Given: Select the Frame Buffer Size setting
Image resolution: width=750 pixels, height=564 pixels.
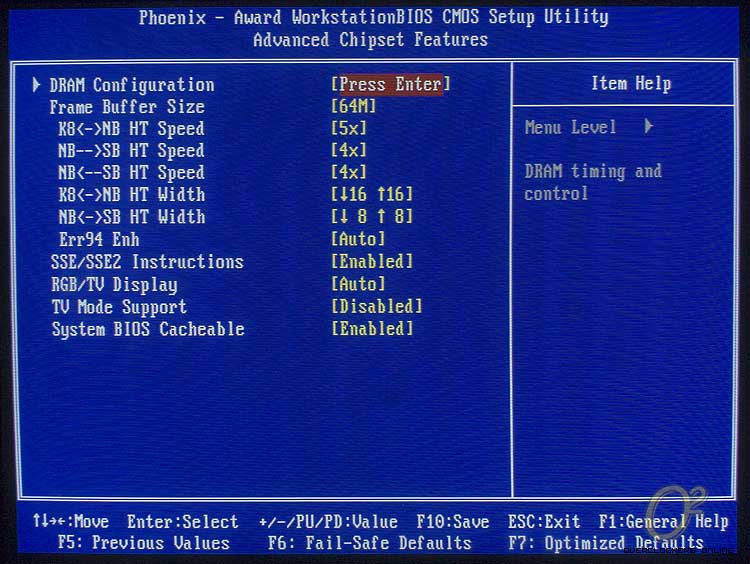Looking at the screenshot, I should click(x=127, y=107).
